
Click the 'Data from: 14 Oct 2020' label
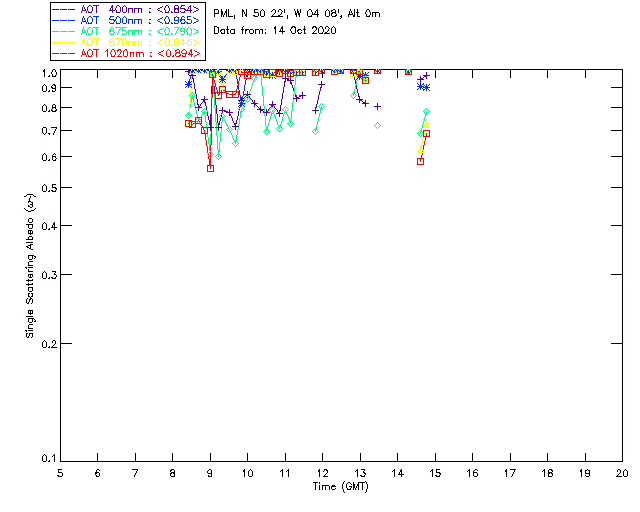[275, 31]
